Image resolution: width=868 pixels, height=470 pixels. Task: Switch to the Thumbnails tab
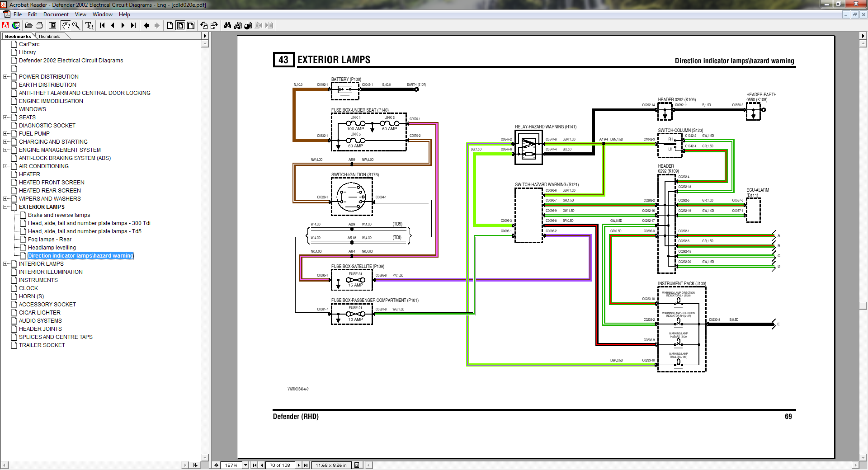click(x=49, y=36)
